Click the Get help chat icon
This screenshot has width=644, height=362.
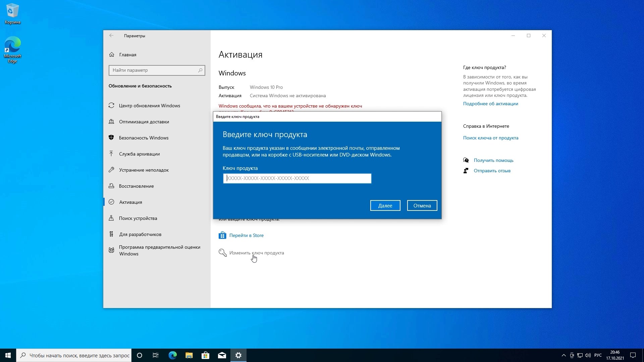[466, 160]
